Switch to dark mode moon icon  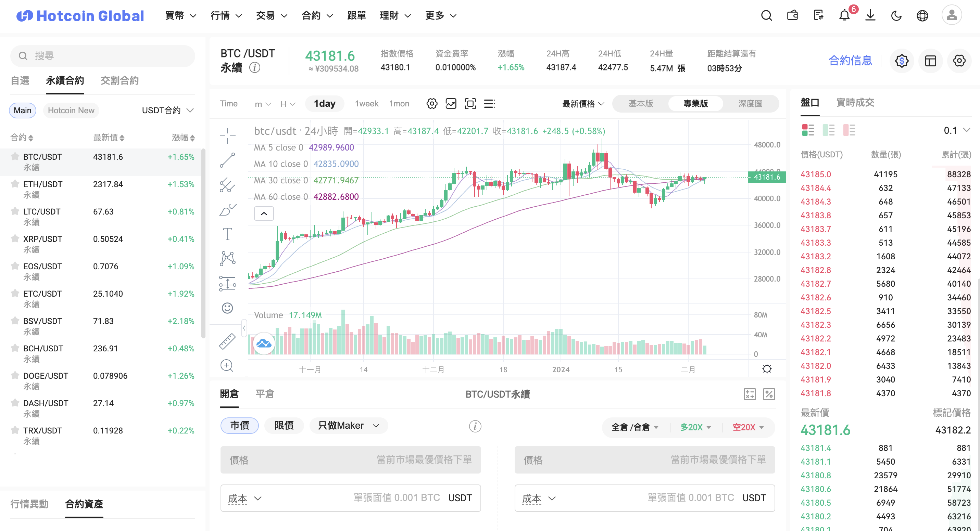click(896, 16)
